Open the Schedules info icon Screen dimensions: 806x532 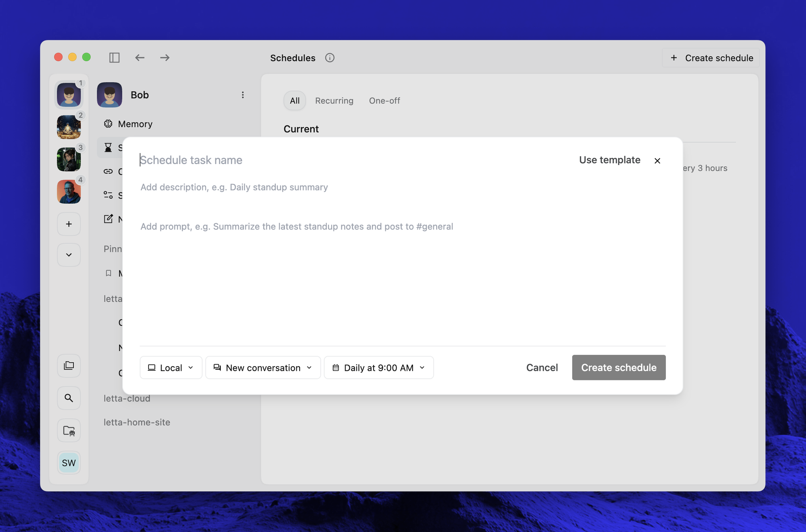point(330,58)
